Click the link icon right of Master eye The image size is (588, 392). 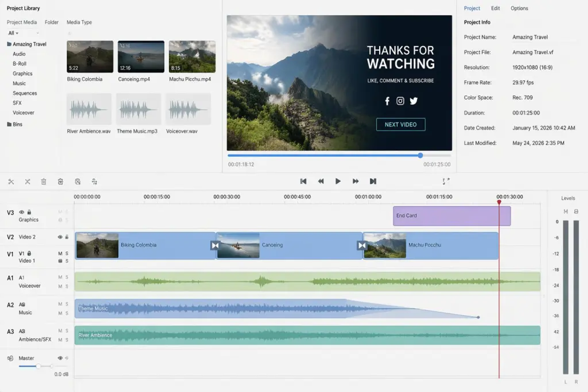(x=67, y=358)
